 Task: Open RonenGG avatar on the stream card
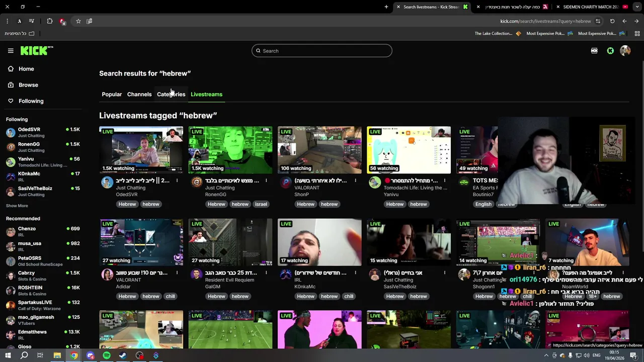(x=197, y=182)
